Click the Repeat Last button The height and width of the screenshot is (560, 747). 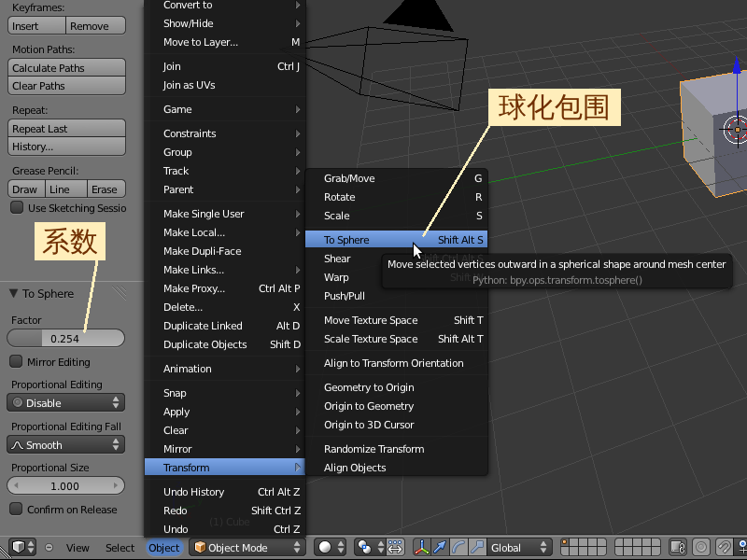(66, 129)
